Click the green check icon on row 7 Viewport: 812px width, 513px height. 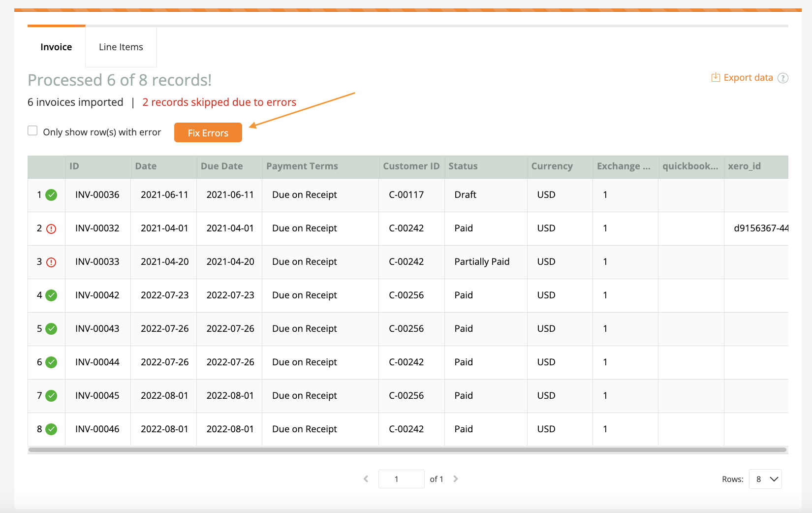(x=51, y=396)
